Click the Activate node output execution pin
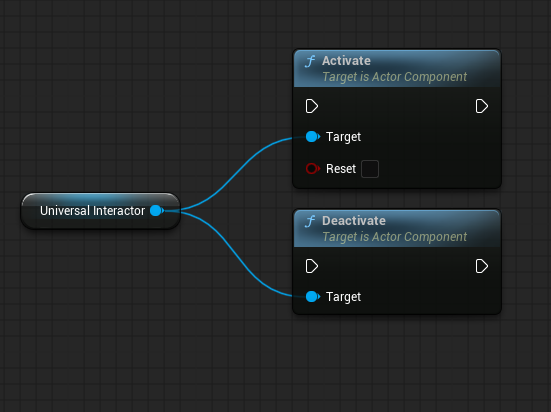The width and height of the screenshot is (551, 412). [x=481, y=106]
